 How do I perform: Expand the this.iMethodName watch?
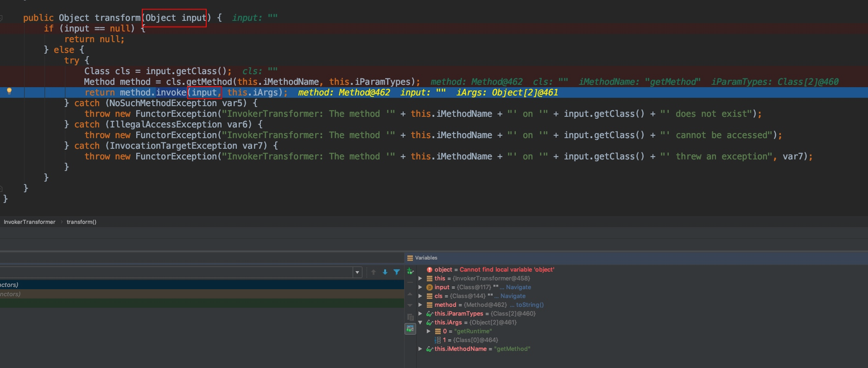point(420,349)
